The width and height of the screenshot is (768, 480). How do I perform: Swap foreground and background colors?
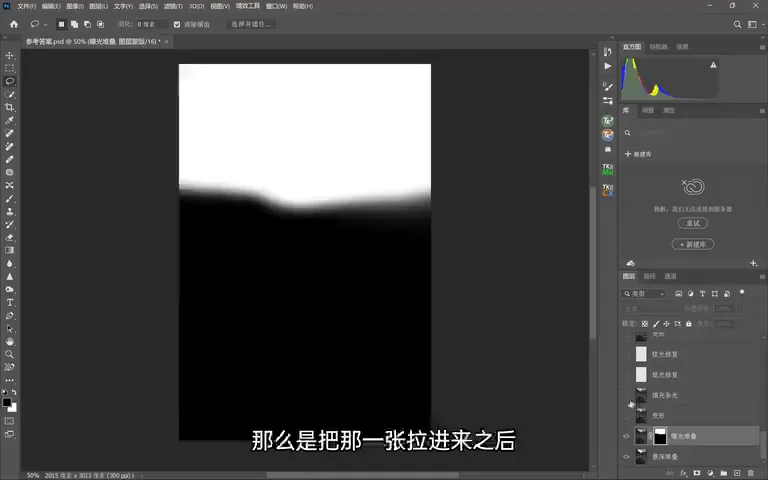point(14,392)
